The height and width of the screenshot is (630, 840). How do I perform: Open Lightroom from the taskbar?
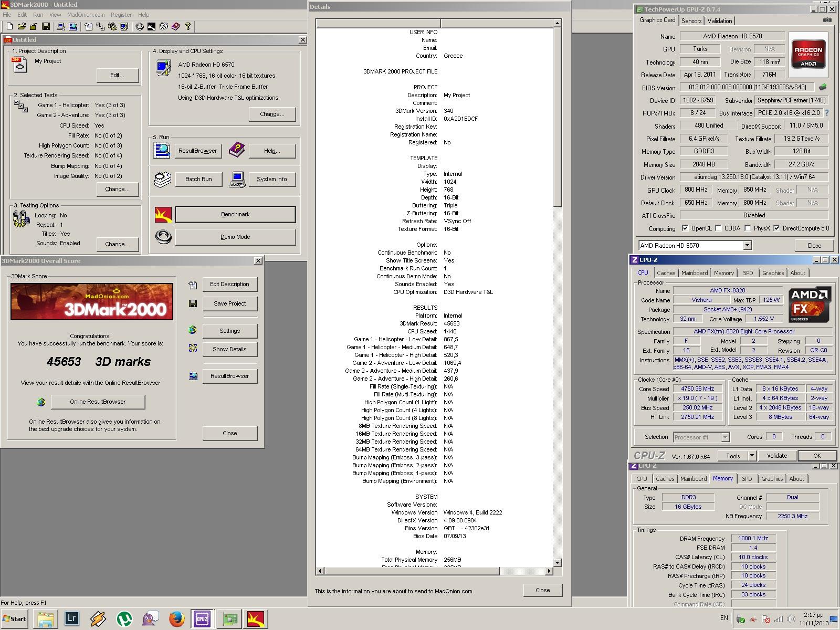71,619
